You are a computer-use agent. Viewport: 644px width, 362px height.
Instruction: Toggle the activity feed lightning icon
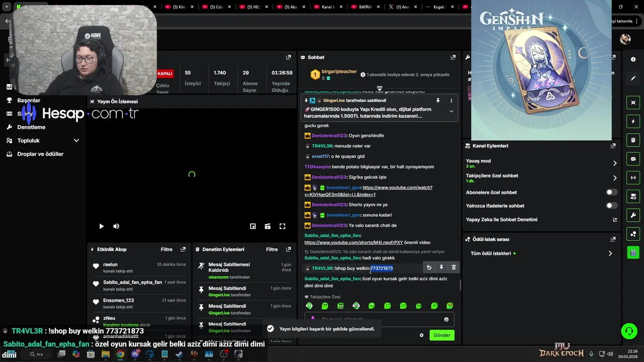[x=633, y=121]
